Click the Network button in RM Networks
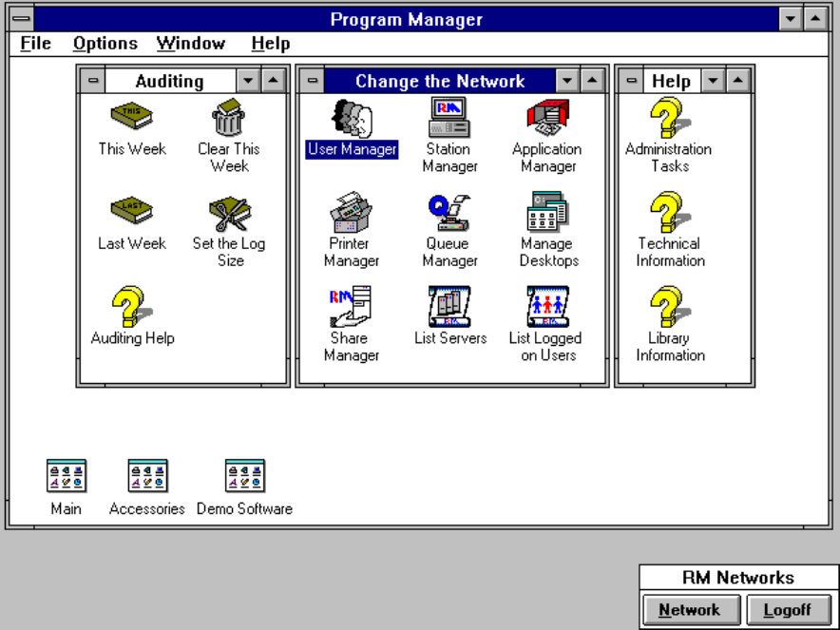Viewport: 840px width, 630px height. [691, 610]
